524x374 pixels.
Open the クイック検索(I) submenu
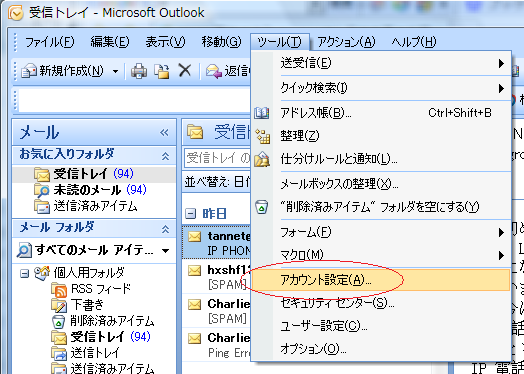(381, 88)
